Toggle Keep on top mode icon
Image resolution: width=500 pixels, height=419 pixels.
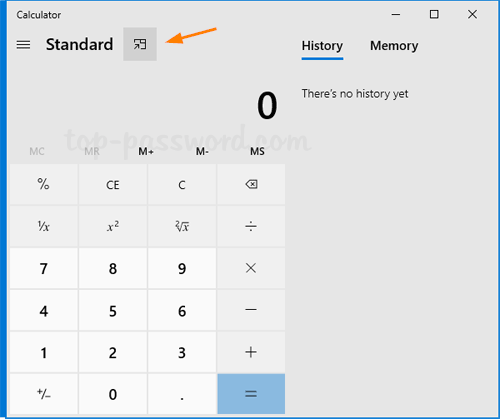[140, 44]
